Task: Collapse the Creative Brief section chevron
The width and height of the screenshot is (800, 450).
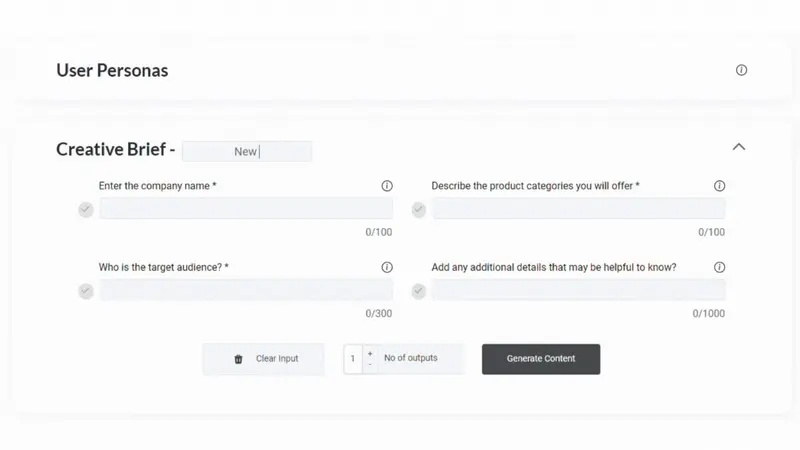Action: click(739, 147)
